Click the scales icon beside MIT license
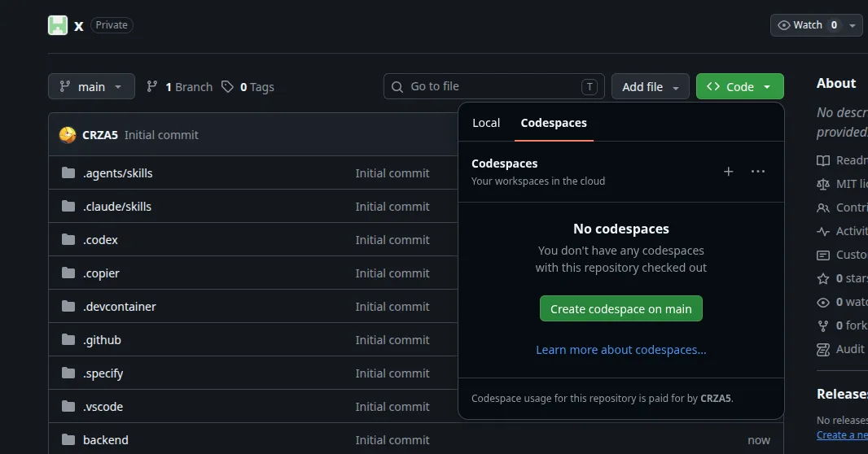Image resolution: width=868 pixels, height=454 pixels. 823,184
